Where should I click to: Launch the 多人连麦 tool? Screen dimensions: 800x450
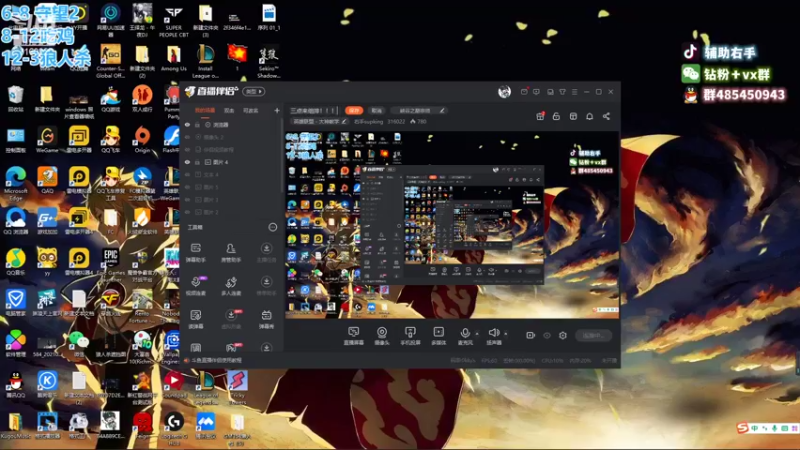tap(231, 285)
